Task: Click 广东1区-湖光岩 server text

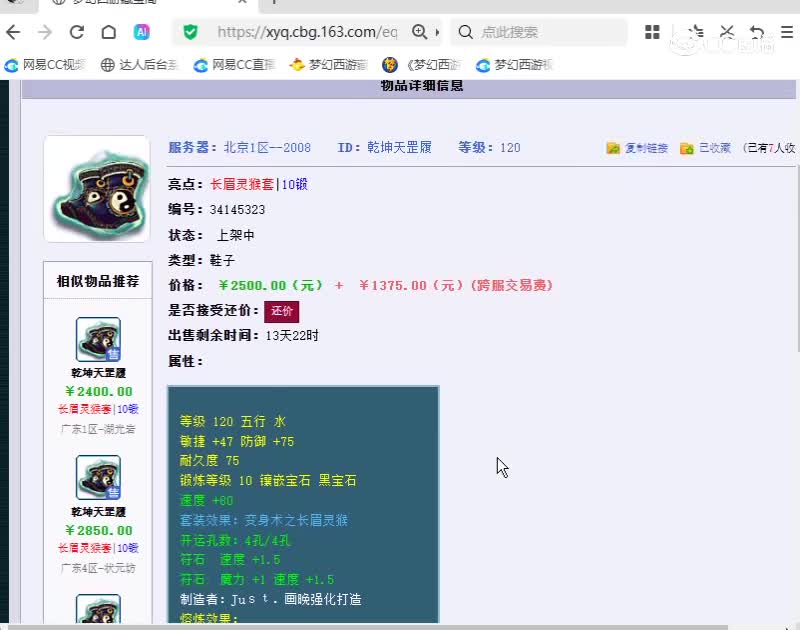Action: coord(98,429)
